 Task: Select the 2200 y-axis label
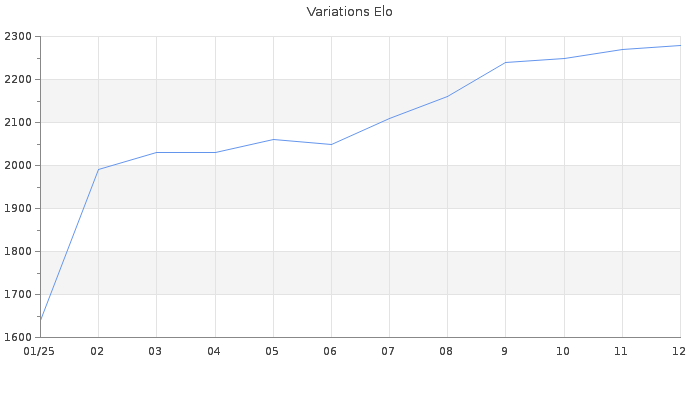19,80
